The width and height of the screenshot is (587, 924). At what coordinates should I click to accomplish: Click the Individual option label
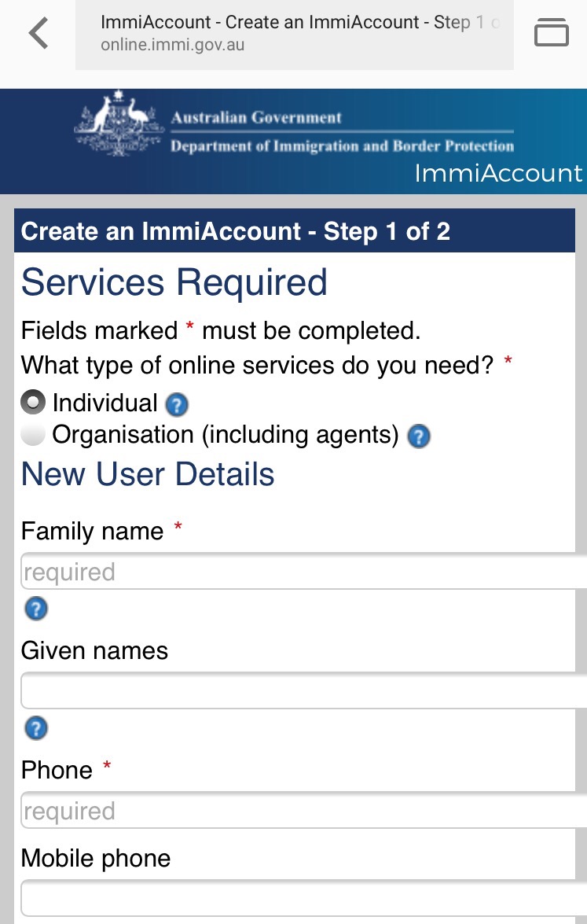pos(105,403)
